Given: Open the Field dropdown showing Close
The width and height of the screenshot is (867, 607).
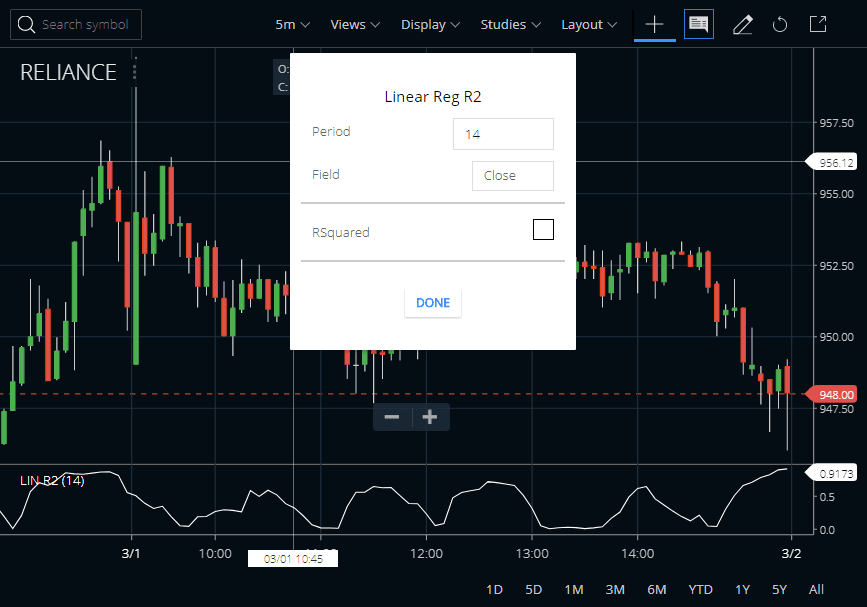Looking at the screenshot, I should tap(512, 175).
